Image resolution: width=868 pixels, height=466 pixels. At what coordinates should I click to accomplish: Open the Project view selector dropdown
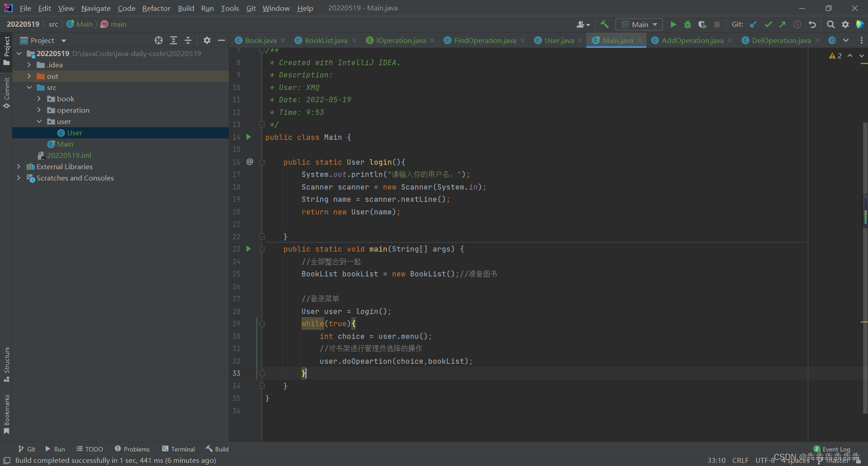(43, 40)
